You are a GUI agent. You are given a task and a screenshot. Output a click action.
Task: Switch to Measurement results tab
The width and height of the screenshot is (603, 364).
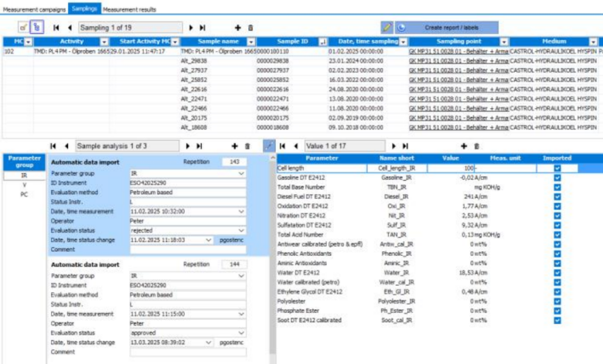[129, 9]
